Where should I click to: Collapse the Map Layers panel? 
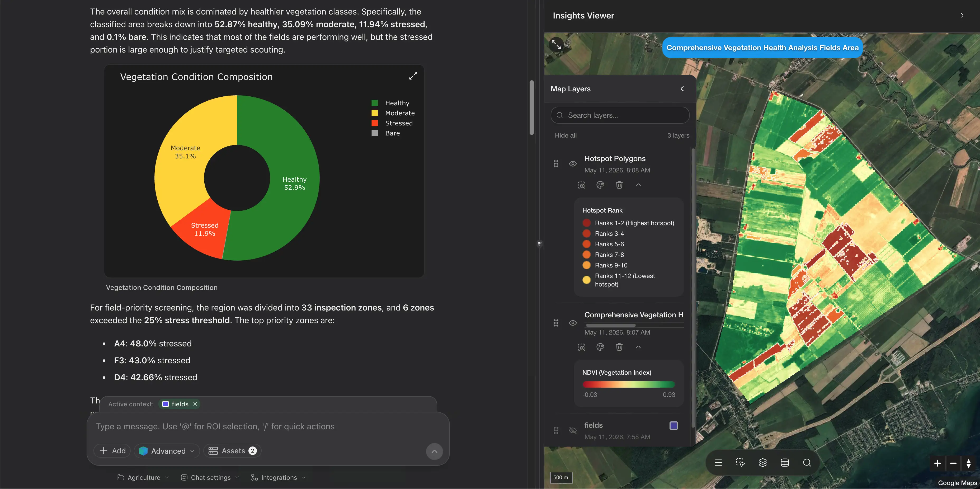[x=682, y=89]
